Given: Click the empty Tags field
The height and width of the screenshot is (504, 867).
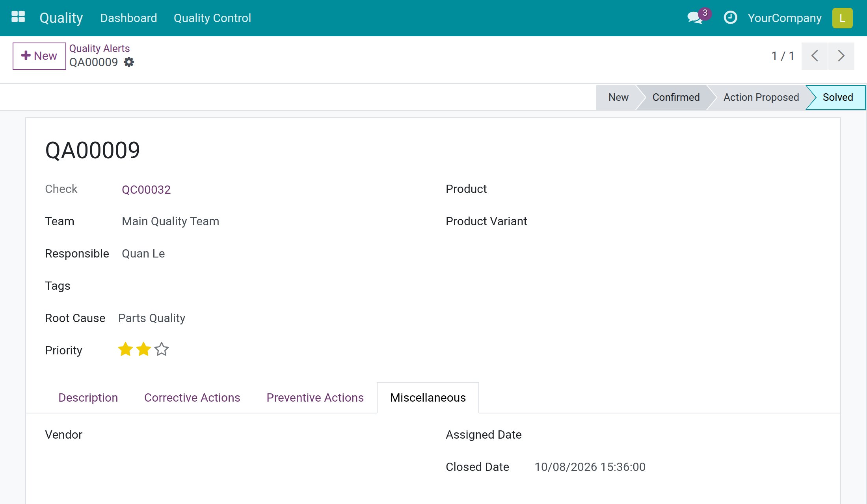Looking at the screenshot, I should click(270, 286).
